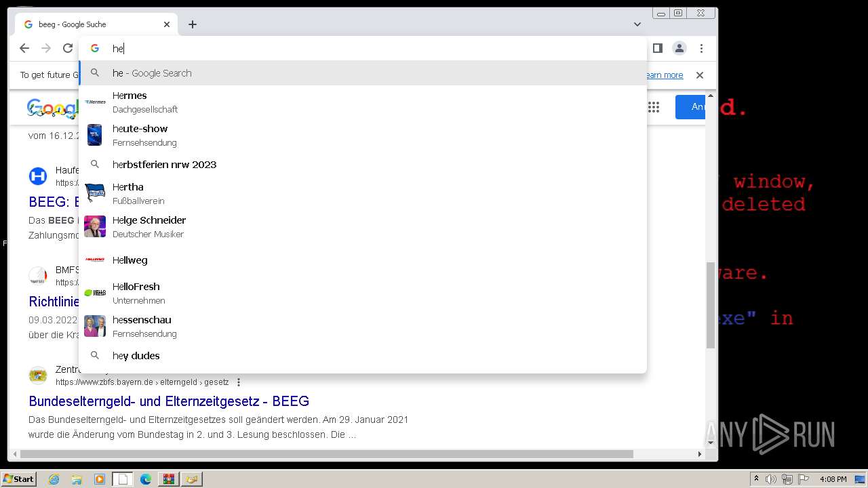Open Microsoft Edge from taskbar
868x488 pixels.
146,479
